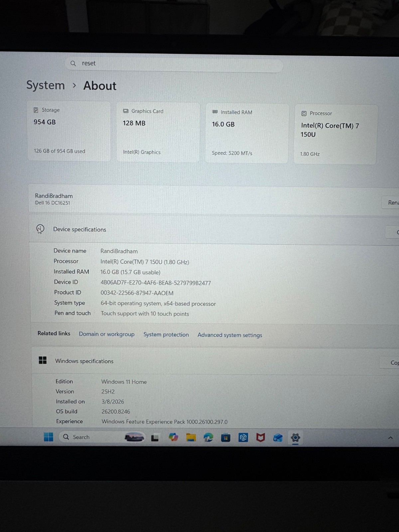Select the Product ID value 00342-22566-87947-AAOEM
Screen dimensions: 399x532
pos(137,293)
